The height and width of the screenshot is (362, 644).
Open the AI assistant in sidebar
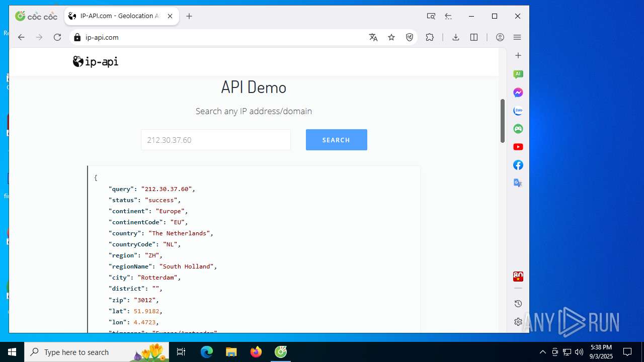(x=518, y=74)
